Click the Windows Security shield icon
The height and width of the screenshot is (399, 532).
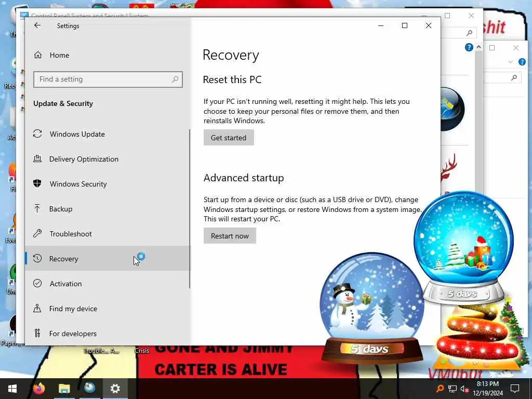coord(37,183)
